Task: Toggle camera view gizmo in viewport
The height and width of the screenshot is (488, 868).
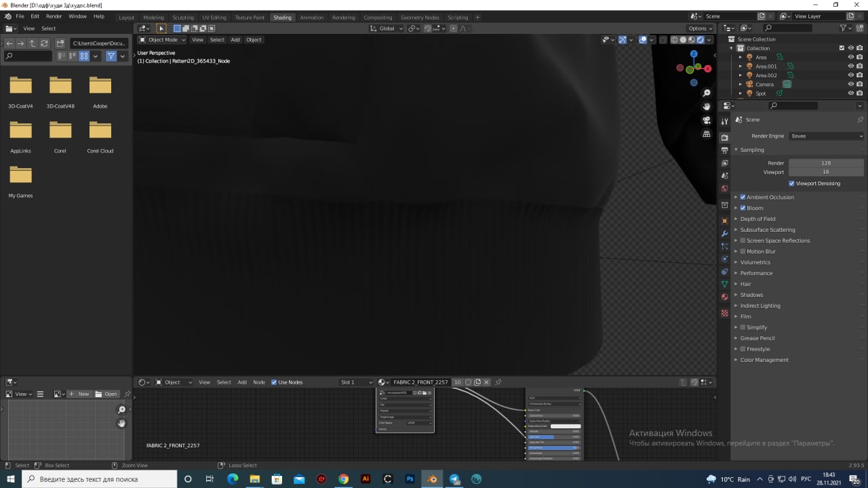Action: [707, 120]
